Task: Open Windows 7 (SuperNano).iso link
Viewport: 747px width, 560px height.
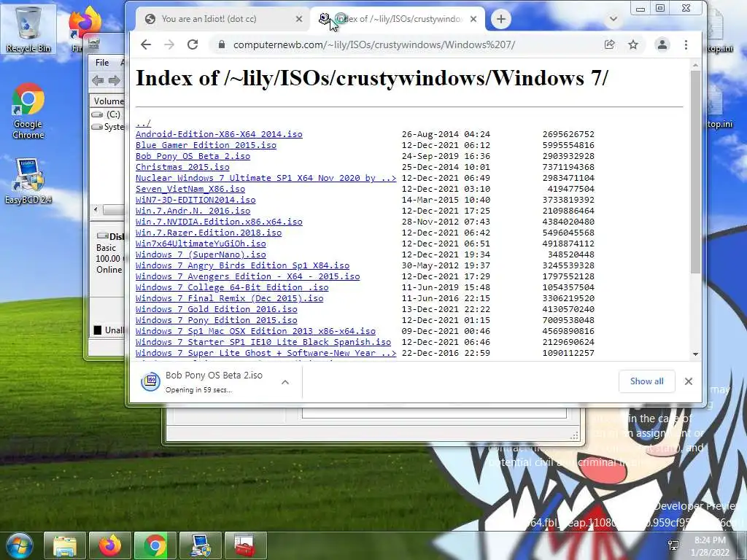Action: coord(201,254)
